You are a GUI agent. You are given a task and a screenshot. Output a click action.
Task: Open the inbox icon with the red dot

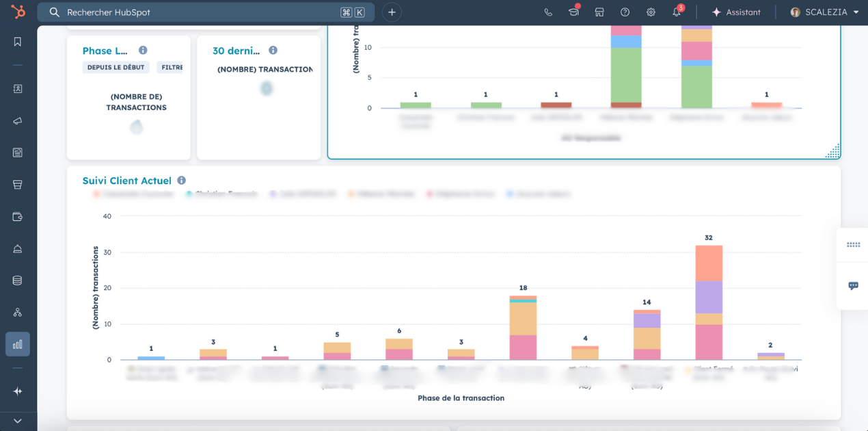[x=573, y=12]
